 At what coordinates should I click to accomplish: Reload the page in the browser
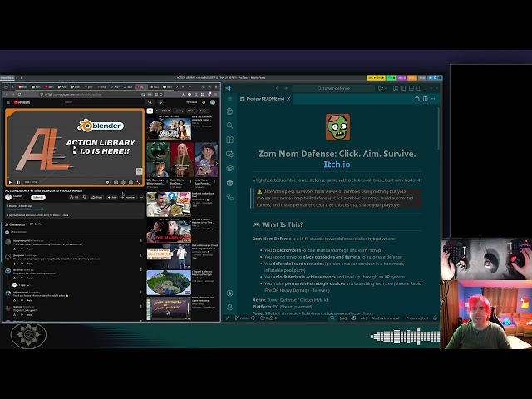point(19,94)
